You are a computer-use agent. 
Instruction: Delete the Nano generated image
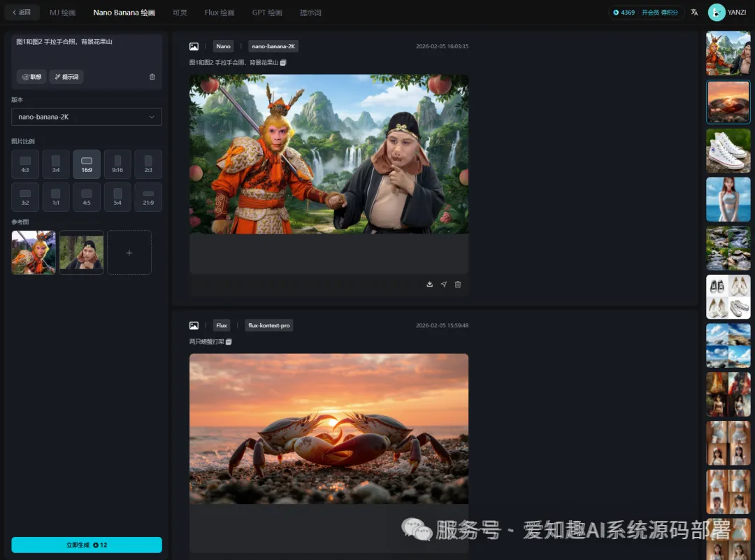point(458,284)
